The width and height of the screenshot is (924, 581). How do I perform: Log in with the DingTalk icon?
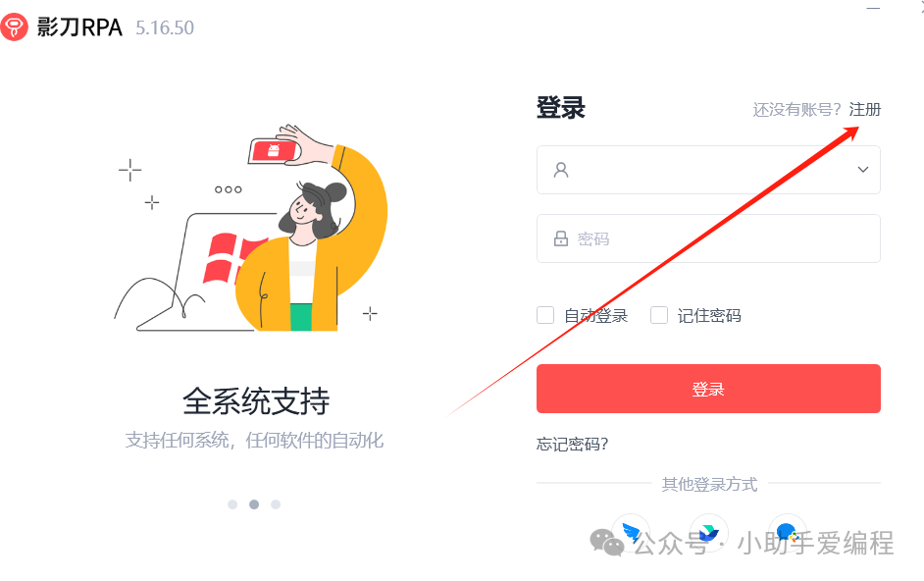pyautogui.click(x=631, y=533)
